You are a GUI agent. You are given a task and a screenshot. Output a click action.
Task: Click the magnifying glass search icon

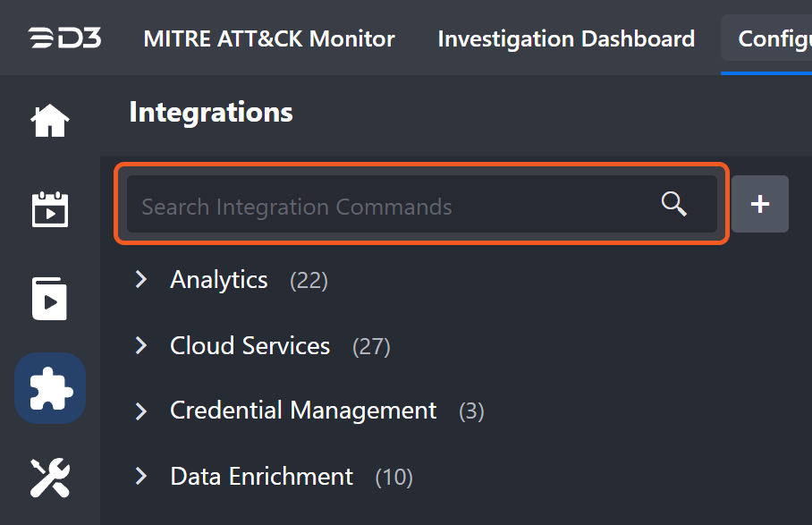pos(674,205)
